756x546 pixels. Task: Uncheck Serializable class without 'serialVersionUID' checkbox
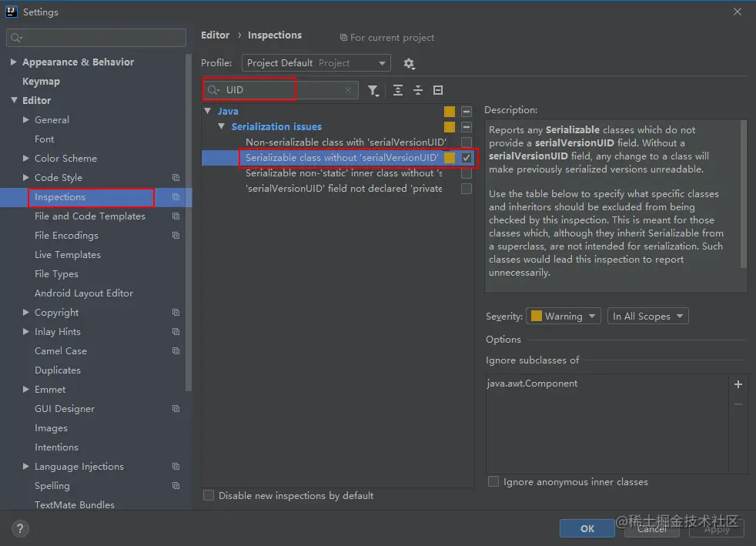tap(467, 158)
